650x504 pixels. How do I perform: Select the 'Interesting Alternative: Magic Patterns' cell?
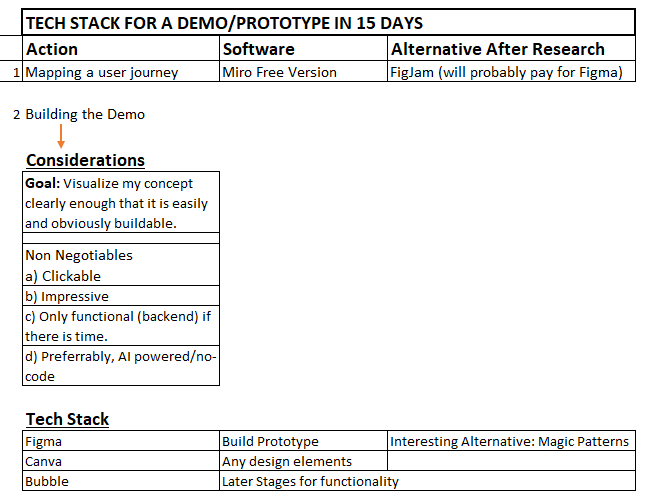(x=511, y=441)
